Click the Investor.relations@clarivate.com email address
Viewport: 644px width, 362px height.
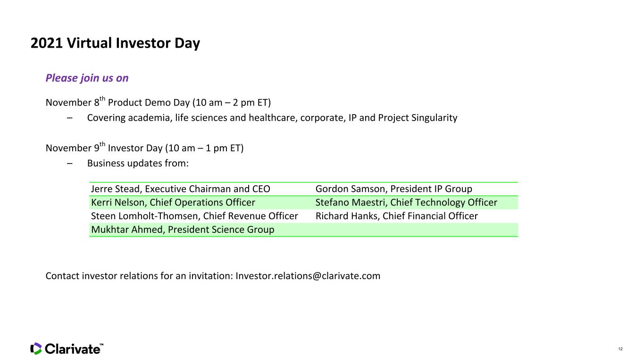[308, 276]
